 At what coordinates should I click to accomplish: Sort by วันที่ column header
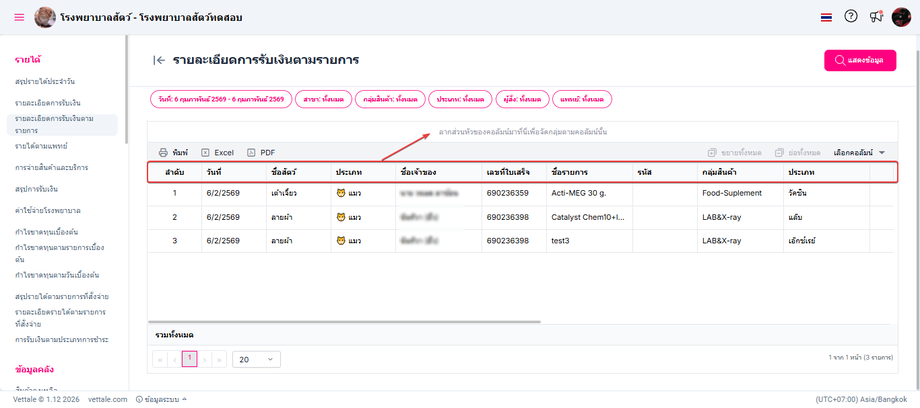tap(234, 173)
